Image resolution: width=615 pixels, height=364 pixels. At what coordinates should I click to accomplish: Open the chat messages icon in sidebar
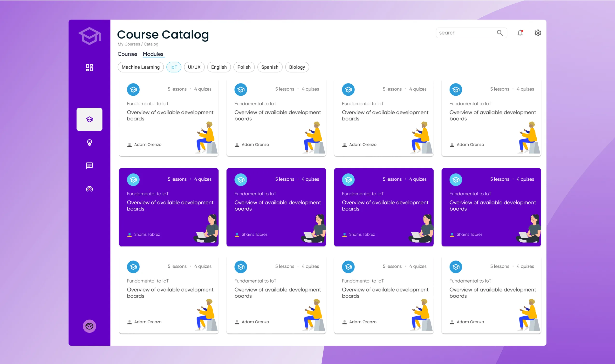coord(89,165)
